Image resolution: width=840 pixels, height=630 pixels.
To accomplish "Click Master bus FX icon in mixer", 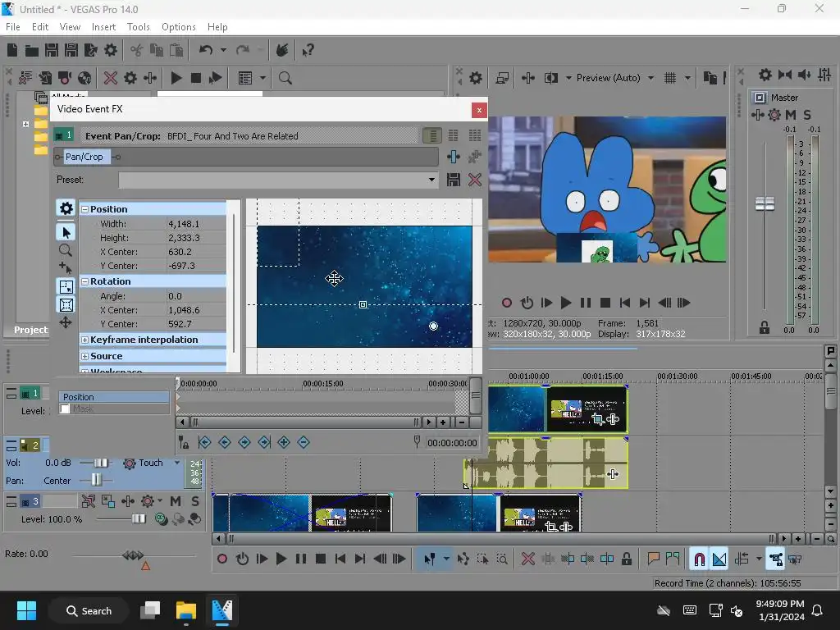I will click(x=757, y=115).
